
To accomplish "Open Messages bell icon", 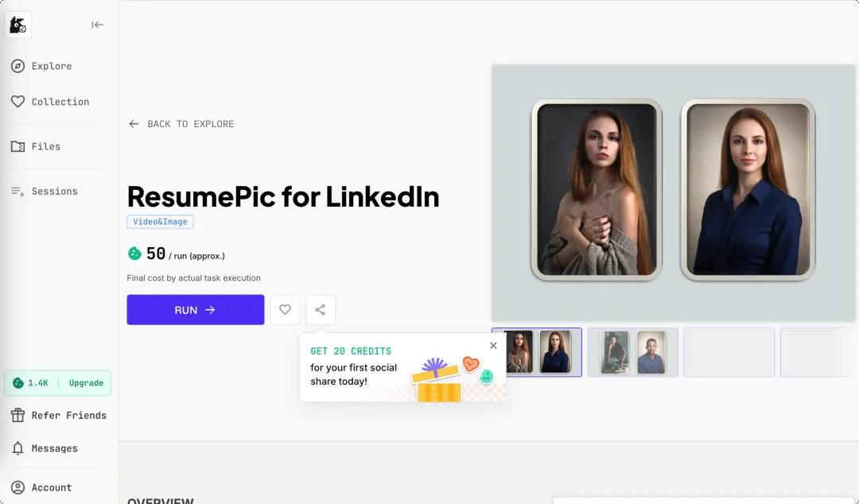I will coord(17,448).
